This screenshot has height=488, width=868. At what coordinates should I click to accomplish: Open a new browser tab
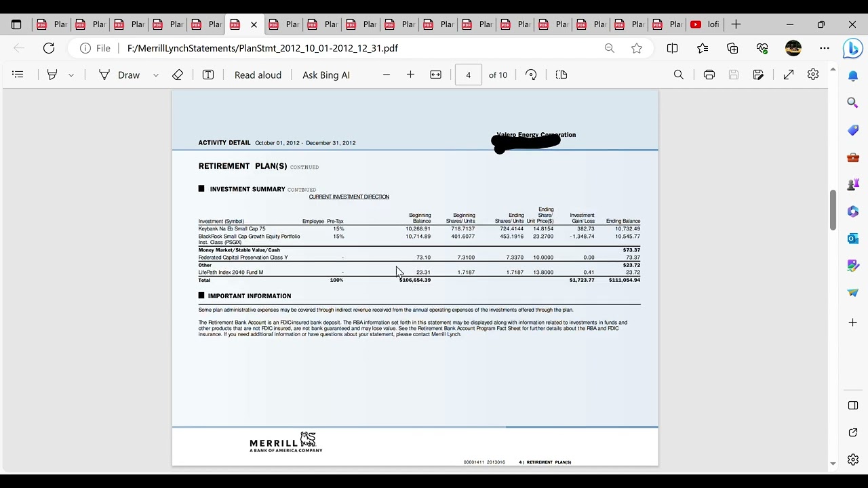[736, 24]
